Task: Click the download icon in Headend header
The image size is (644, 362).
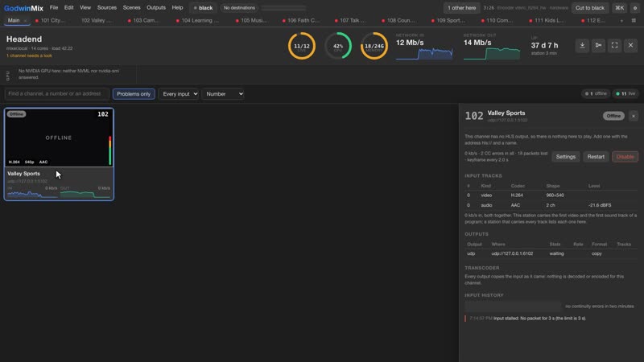Action: click(x=582, y=45)
